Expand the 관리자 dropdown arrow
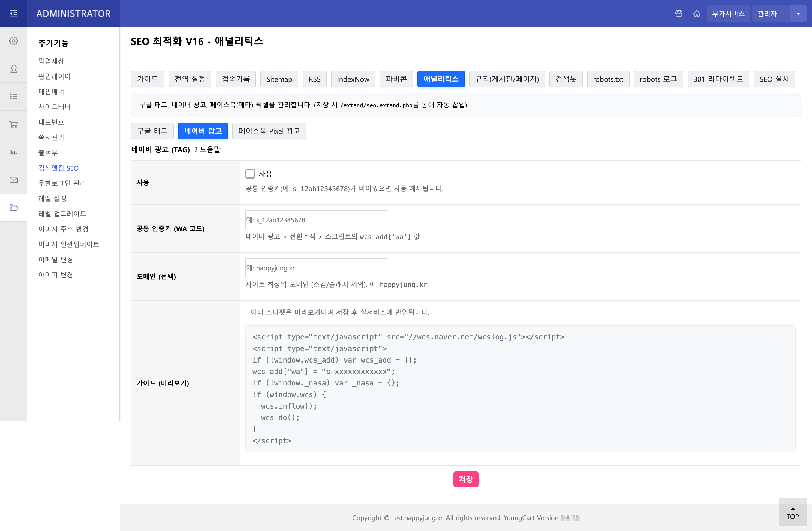The image size is (812, 531). [x=798, y=14]
